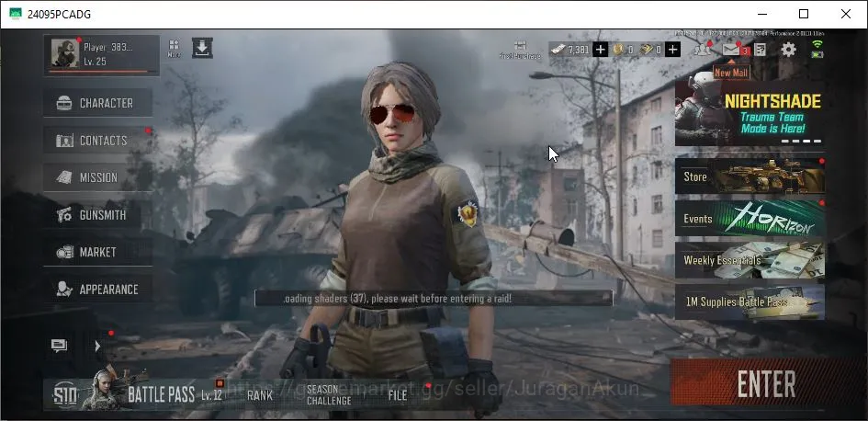
Task: Open the Nightshade Trauma Team banner
Action: point(750,112)
